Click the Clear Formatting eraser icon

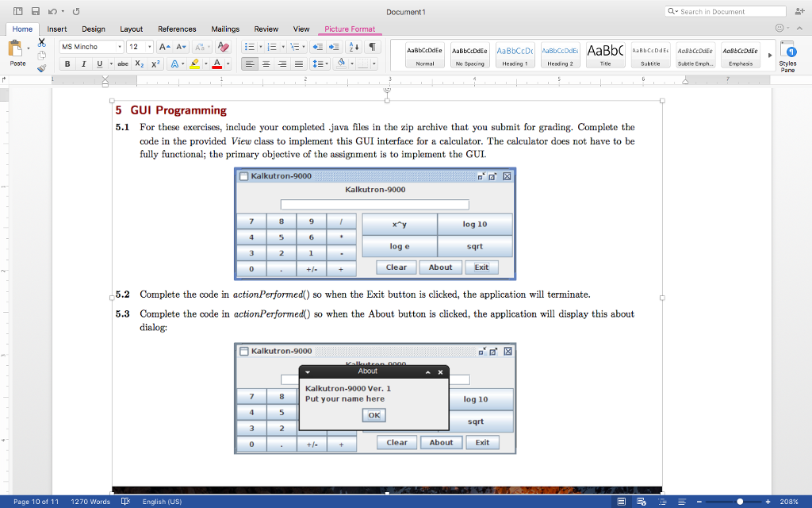223,47
